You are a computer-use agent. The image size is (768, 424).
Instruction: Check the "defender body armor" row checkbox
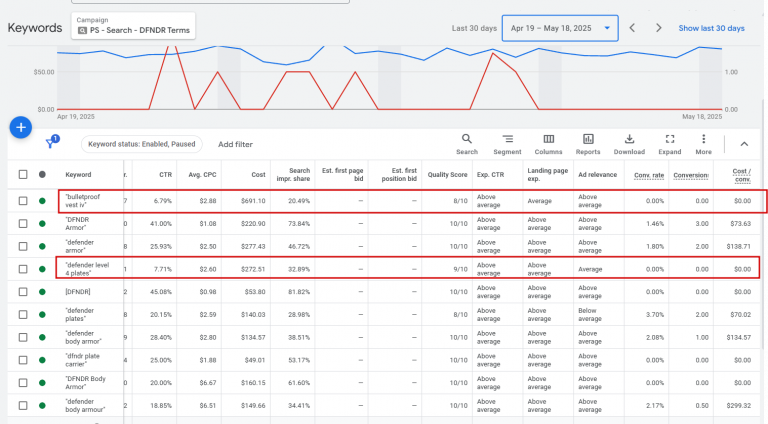23,337
